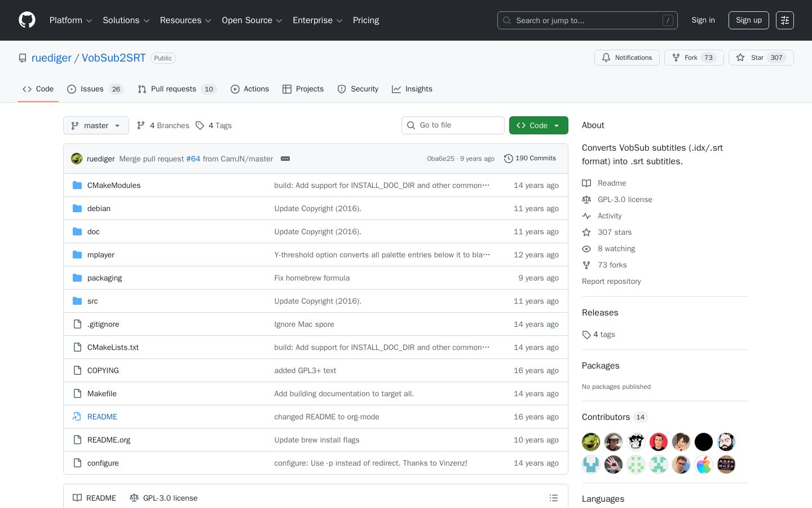Click the README symlink file icon
The height and width of the screenshot is (508, 812).
point(77,417)
